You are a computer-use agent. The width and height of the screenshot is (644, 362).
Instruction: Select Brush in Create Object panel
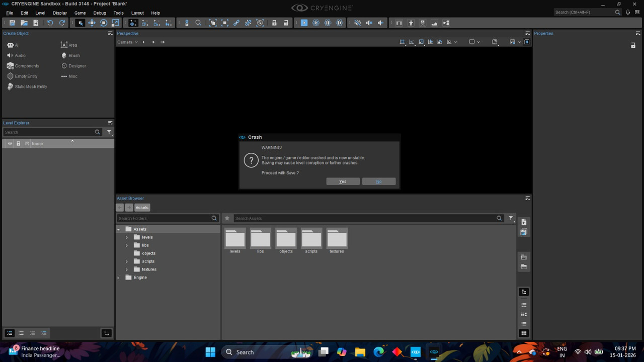pos(70,55)
